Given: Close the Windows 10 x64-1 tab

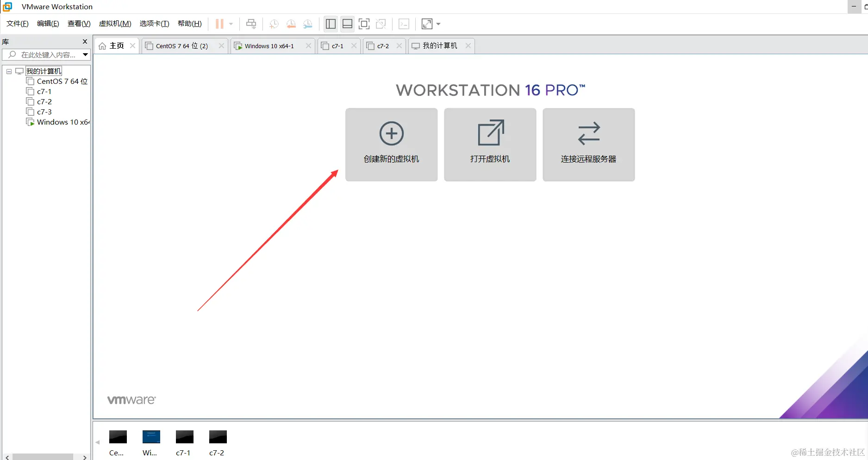Looking at the screenshot, I should tap(308, 45).
